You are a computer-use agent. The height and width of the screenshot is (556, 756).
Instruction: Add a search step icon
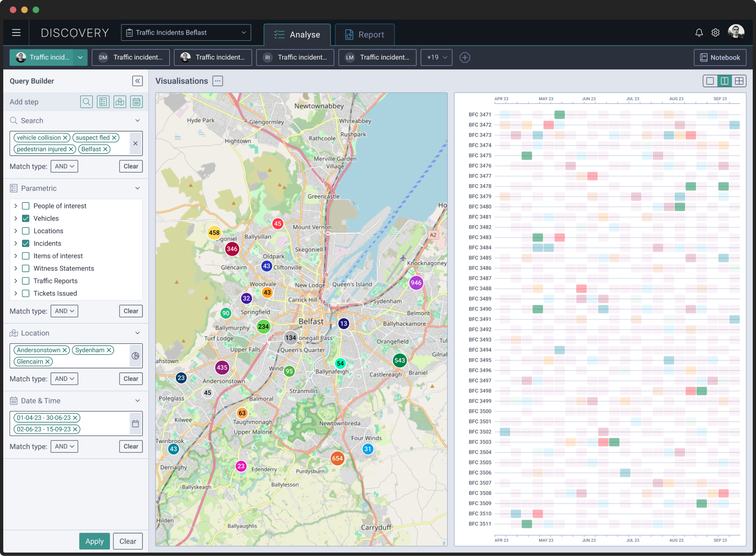(86, 102)
